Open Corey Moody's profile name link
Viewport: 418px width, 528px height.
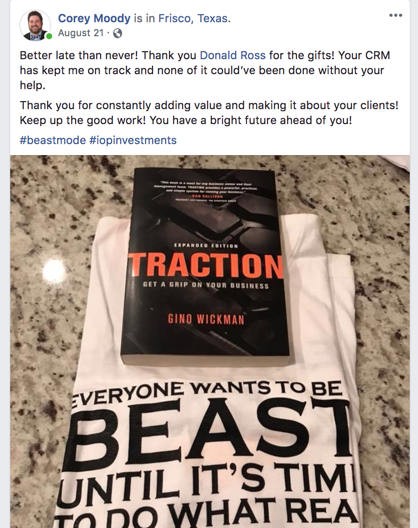94,18
